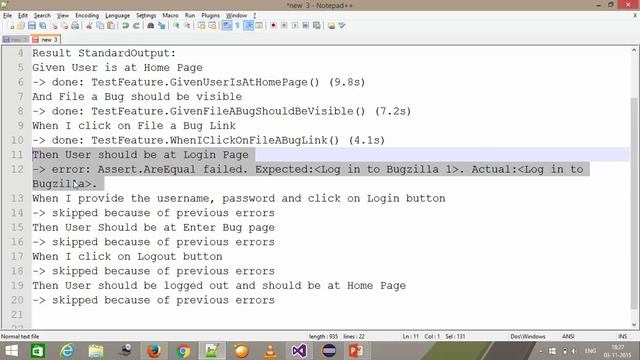The height and width of the screenshot is (360, 640).
Task: Click Run Macro Multiple Times icon
Action: [306, 26]
